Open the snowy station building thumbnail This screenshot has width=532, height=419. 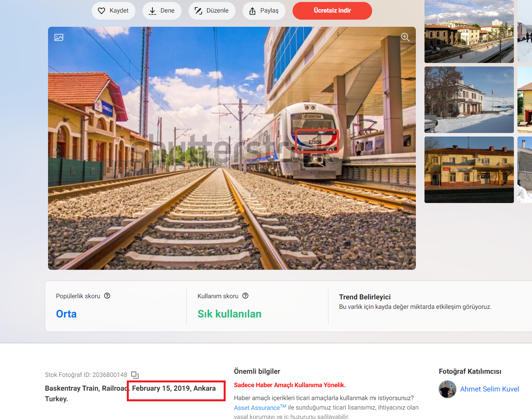pyautogui.click(x=469, y=100)
